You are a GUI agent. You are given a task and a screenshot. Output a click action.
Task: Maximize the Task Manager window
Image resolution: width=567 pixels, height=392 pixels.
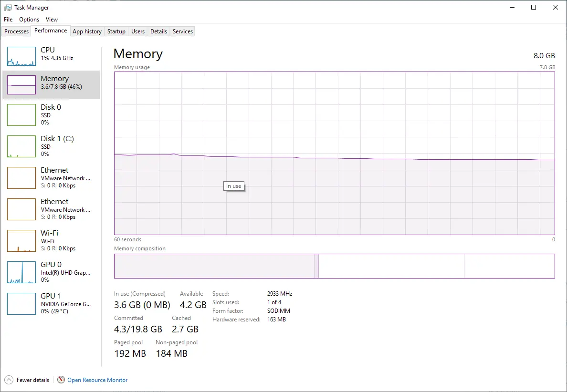(x=534, y=7)
